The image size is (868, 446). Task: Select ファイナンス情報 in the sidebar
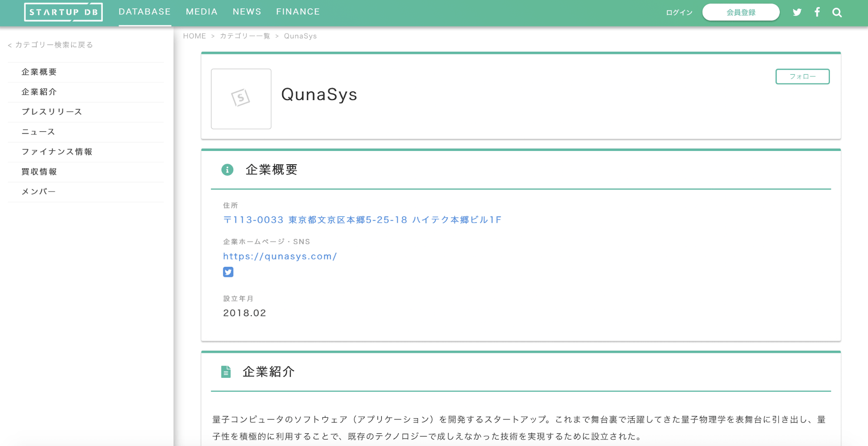point(86,152)
